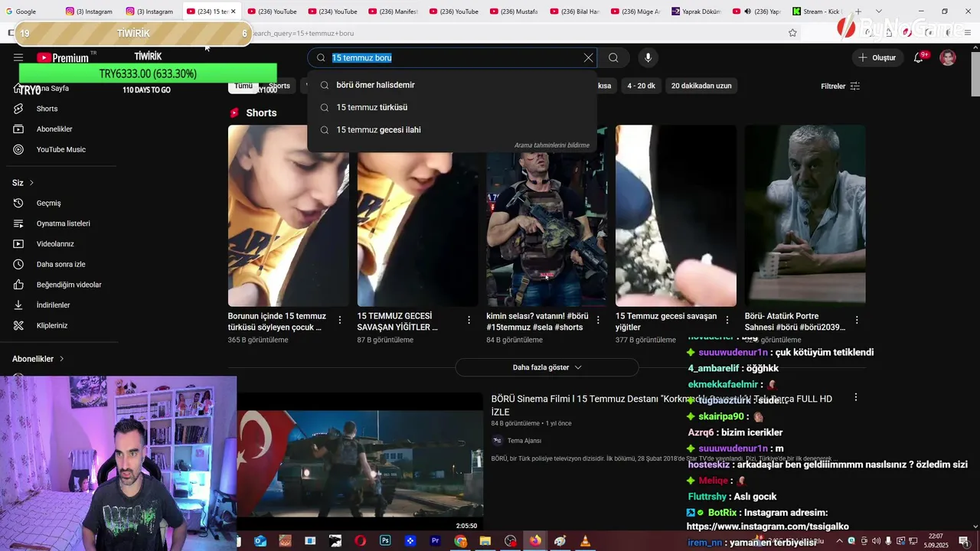Screen dimensions: 980x551
Task: Open options for Börü- Atatürk Portre short
Action: [x=857, y=320]
